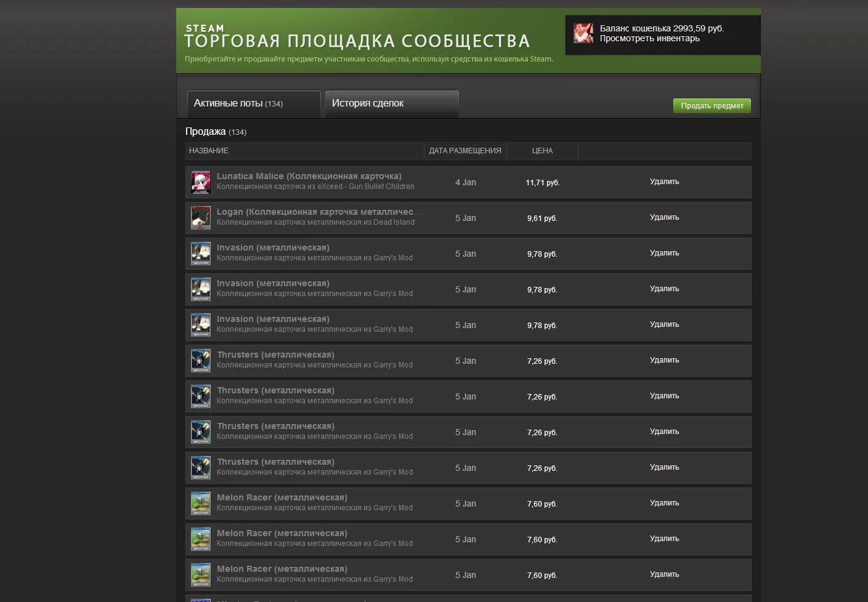Screen dimensions: 868x602
Task: Click the Продажа (134) section heading
Action: 216,132
